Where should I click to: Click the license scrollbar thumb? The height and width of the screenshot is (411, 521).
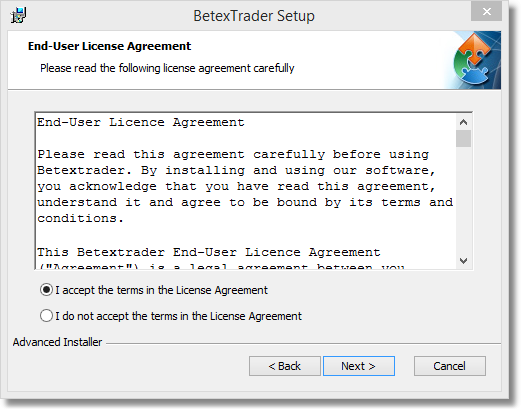(x=463, y=138)
